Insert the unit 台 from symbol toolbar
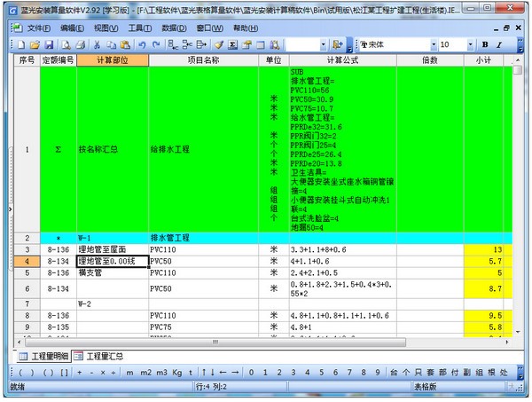Viewport: 532px width, 402px height. click(394, 373)
